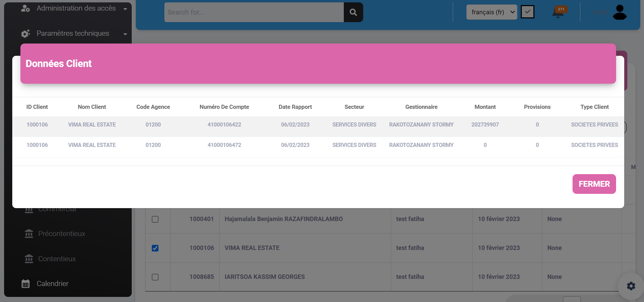644x302 pixels.
Task: Click the Search for... input field
Action: [254, 12]
